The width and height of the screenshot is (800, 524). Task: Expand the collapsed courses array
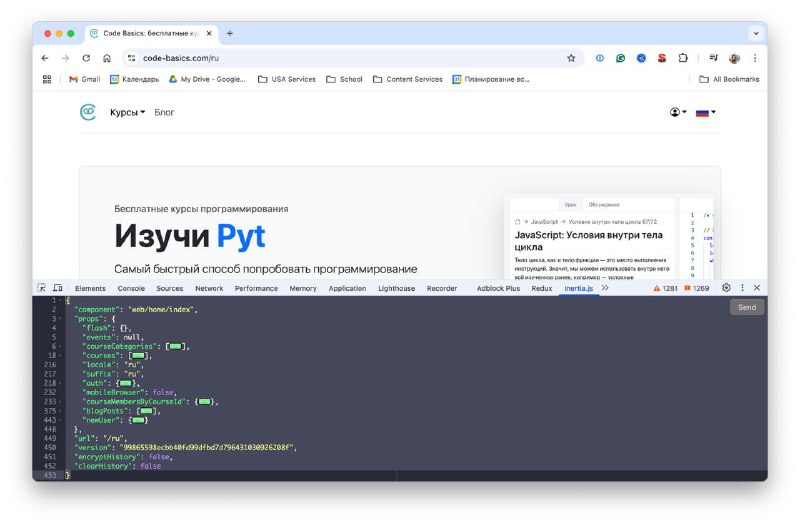[138, 356]
